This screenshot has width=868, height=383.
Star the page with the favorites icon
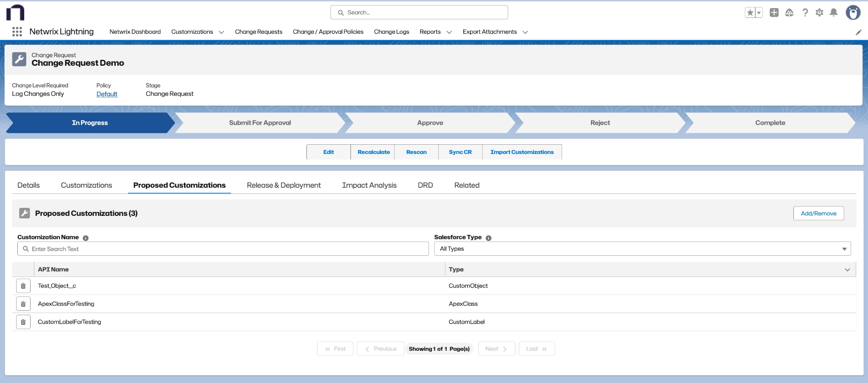[749, 12]
